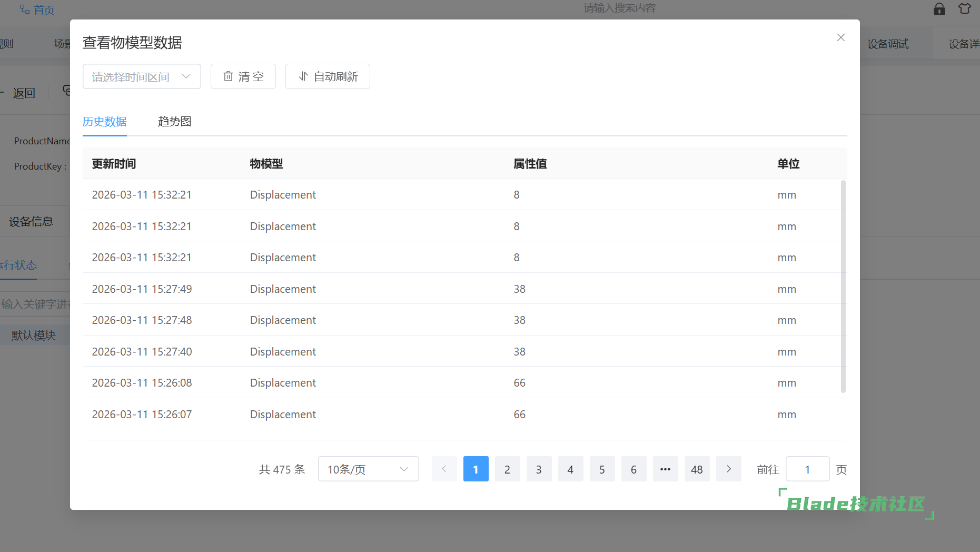Click the previous page arrow
Screen dimensions: 980x552
(444, 469)
